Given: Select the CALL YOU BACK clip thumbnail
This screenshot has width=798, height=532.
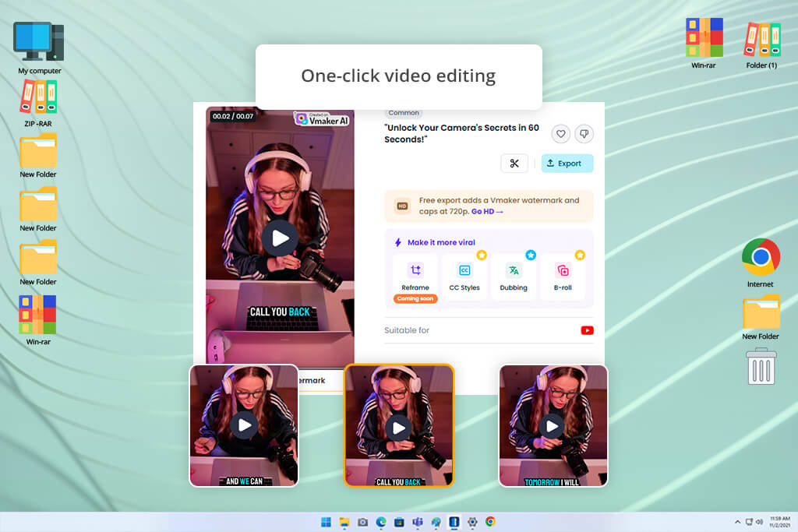Looking at the screenshot, I should tap(399, 426).
